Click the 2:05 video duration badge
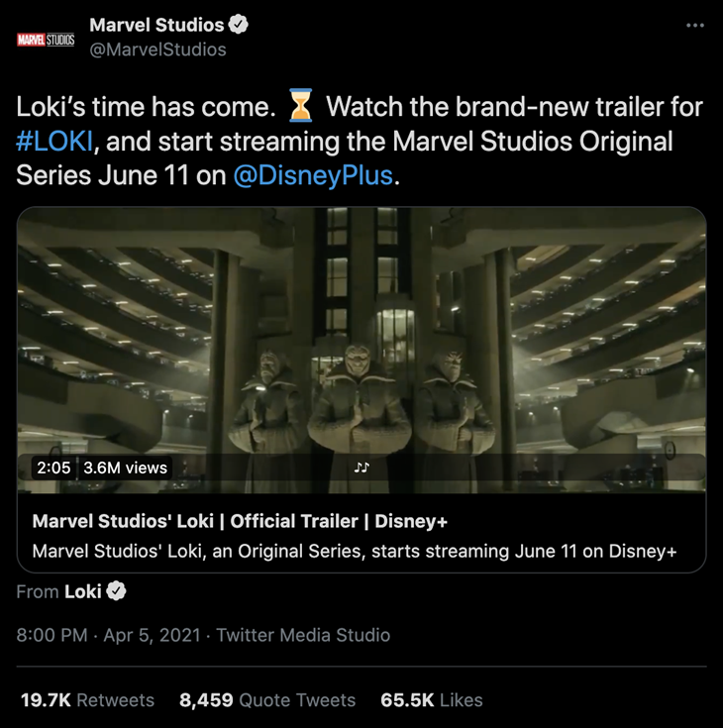 [x=53, y=468]
